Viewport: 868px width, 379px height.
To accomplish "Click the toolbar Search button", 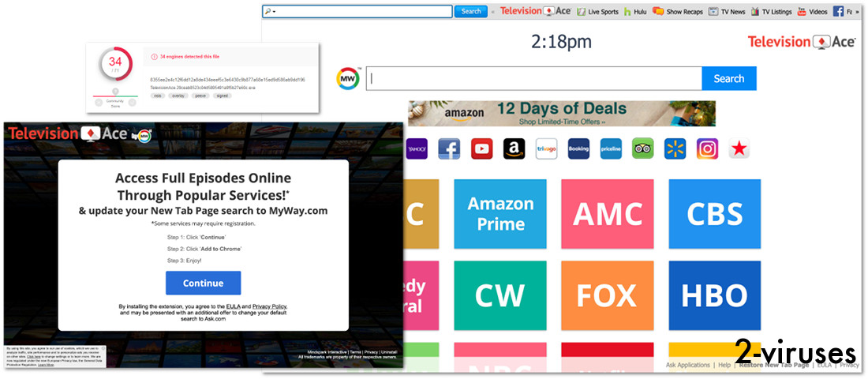I will pos(471,12).
